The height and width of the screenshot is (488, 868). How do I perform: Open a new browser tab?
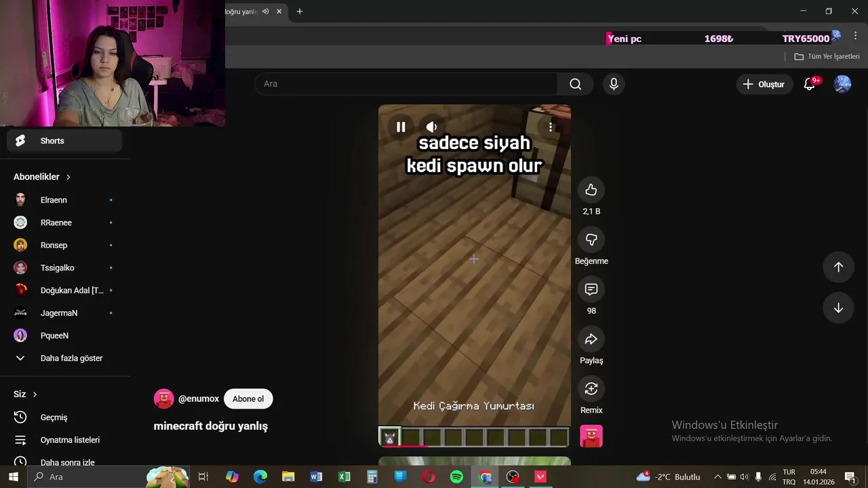point(300,12)
